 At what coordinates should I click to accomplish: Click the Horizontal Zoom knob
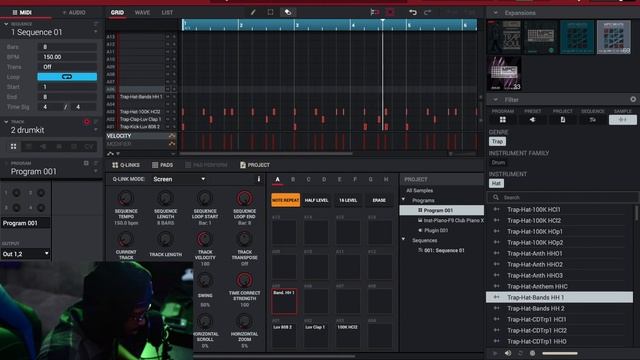coord(244,322)
